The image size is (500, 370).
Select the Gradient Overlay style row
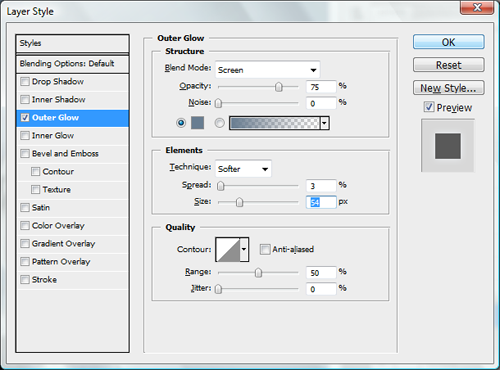click(x=72, y=244)
